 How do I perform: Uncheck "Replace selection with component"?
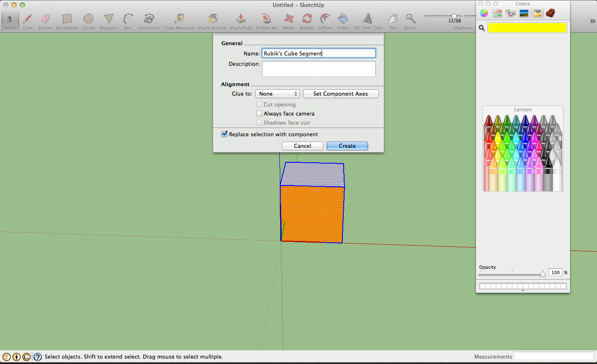click(x=224, y=134)
